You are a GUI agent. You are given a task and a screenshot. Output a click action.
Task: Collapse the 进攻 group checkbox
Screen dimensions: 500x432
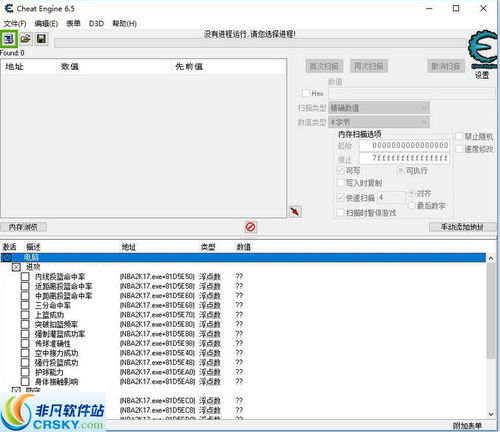[x=16, y=267]
